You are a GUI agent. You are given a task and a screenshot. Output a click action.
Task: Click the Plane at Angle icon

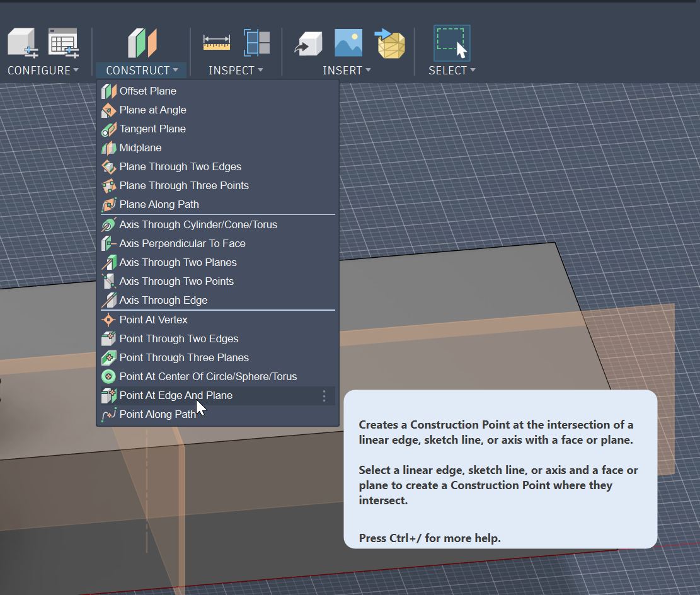108,110
